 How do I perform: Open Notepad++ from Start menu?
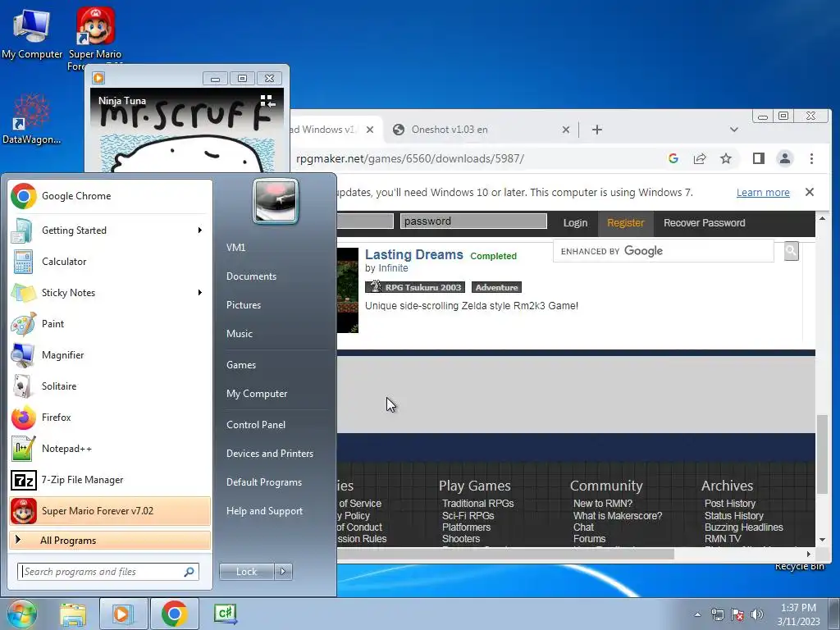(110, 449)
